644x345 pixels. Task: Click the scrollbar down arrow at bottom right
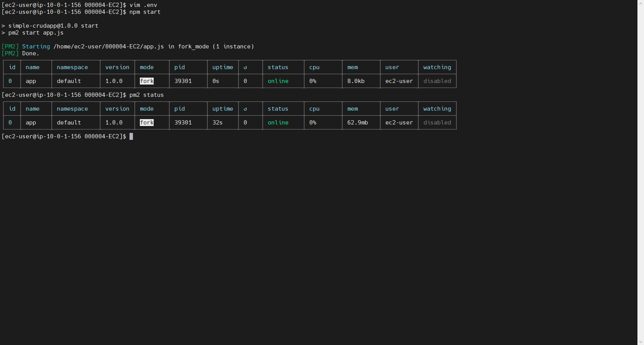point(641,342)
